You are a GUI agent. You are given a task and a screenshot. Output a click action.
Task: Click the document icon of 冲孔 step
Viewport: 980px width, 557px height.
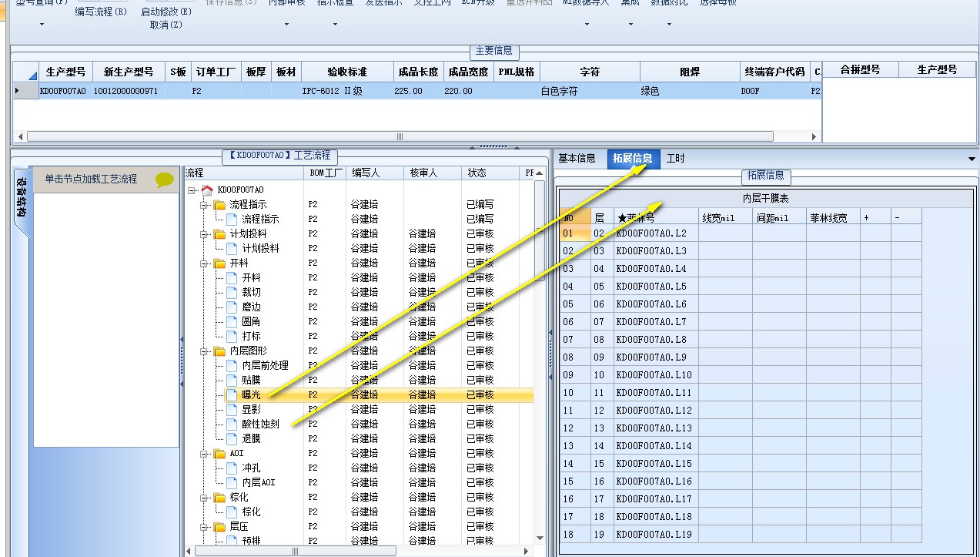pyautogui.click(x=232, y=468)
